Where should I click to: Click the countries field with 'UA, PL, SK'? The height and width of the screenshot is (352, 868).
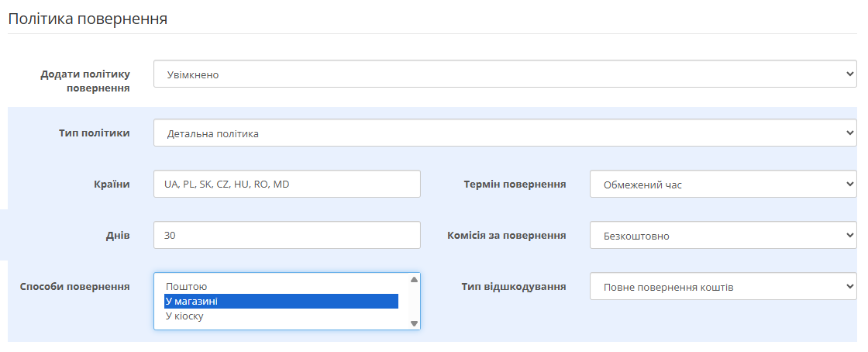pos(287,185)
